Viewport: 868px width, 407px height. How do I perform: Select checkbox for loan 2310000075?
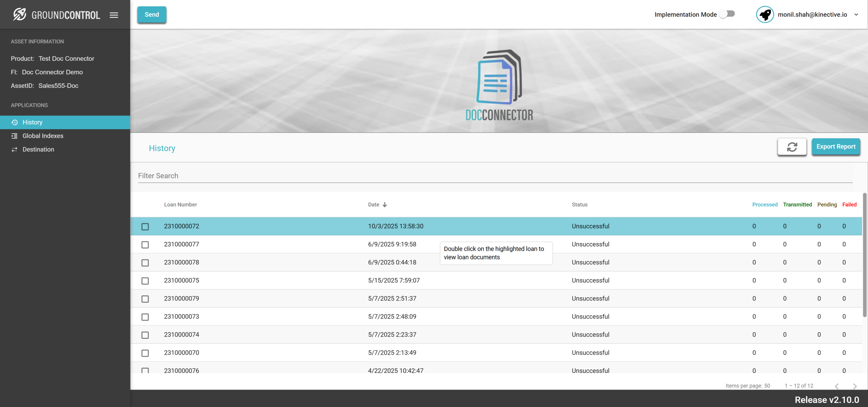(145, 281)
